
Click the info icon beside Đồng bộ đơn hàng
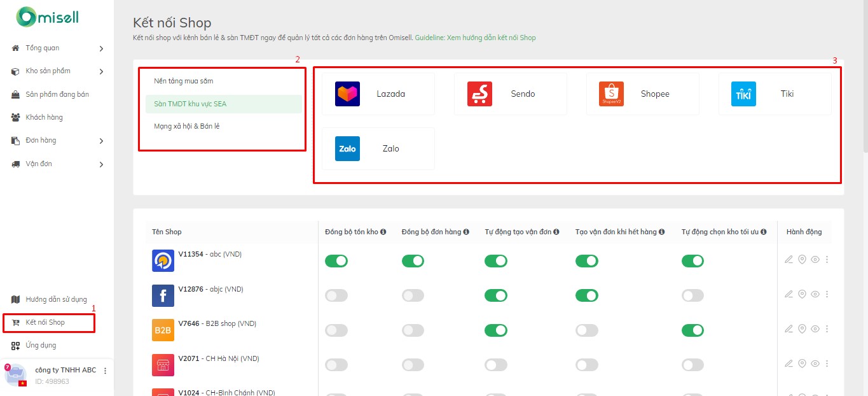click(x=466, y=232)
